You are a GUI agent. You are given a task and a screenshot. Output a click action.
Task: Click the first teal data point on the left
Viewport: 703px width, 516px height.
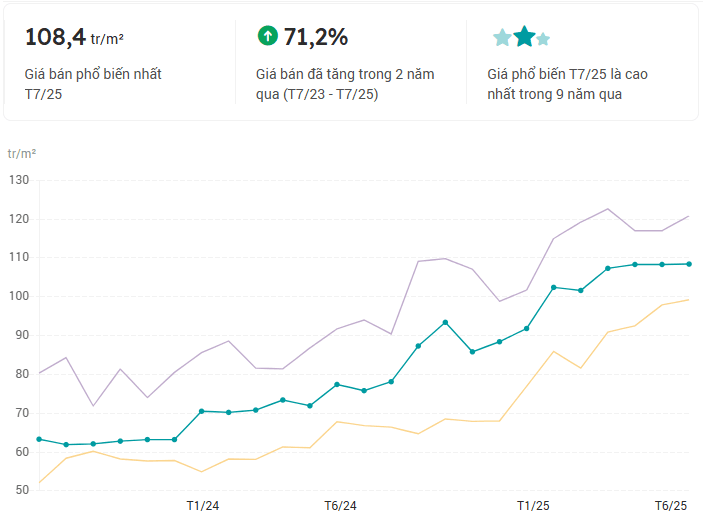(39, 439)
